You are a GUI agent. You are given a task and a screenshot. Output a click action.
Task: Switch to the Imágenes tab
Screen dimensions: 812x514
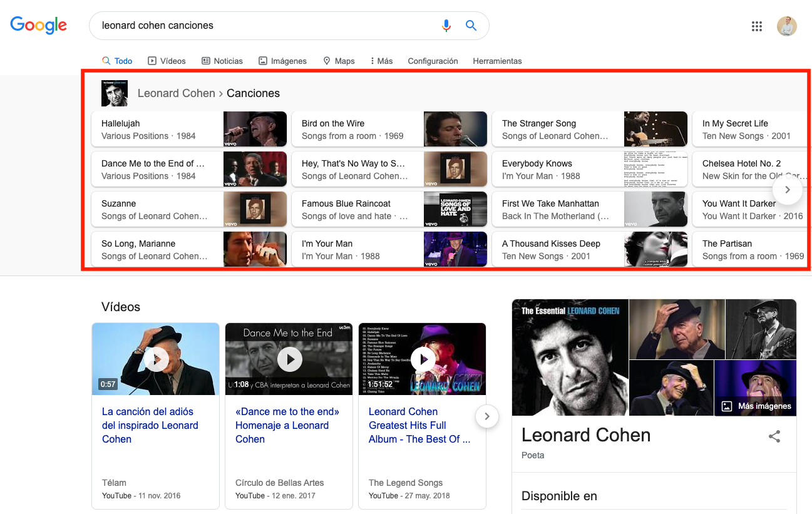click(282, 61)
